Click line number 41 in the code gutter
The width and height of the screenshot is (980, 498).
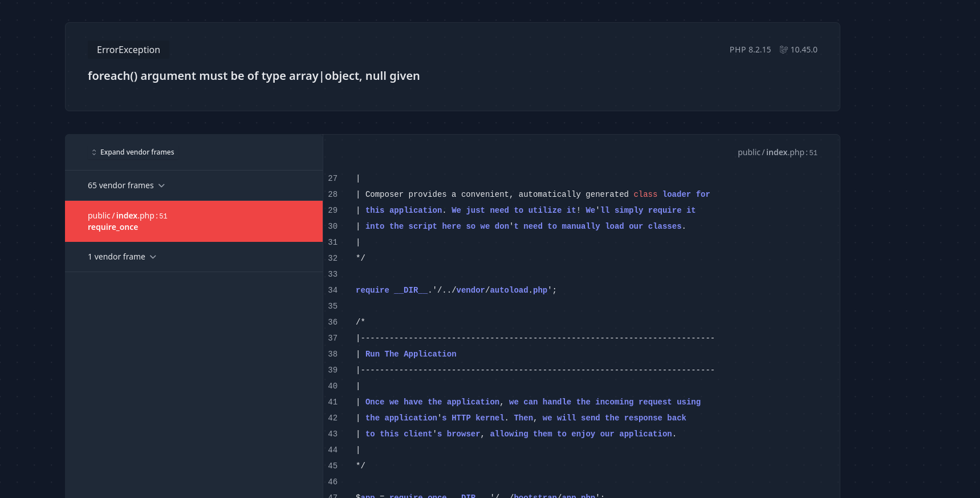click(x=333, y=402)
